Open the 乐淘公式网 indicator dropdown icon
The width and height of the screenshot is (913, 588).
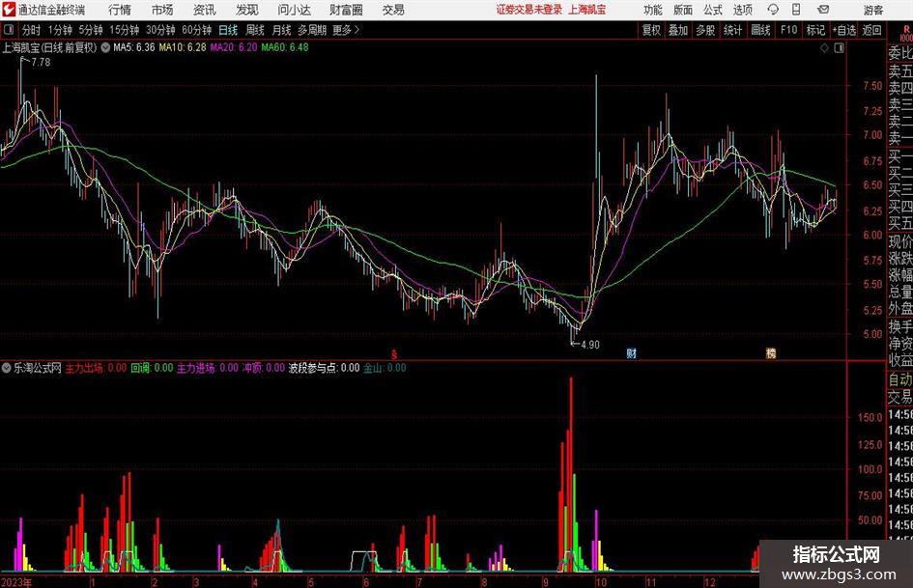click(x=7, y=368)
